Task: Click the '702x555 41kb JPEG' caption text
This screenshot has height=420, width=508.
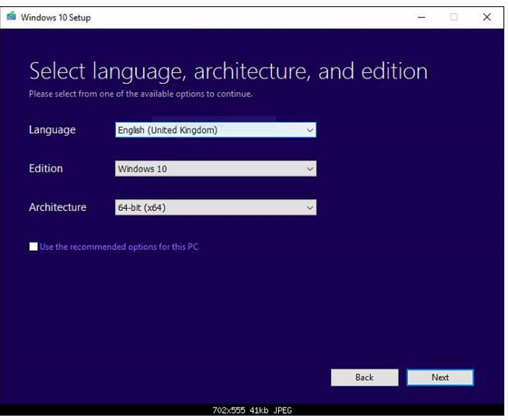Action: click(x=252, y=410)
